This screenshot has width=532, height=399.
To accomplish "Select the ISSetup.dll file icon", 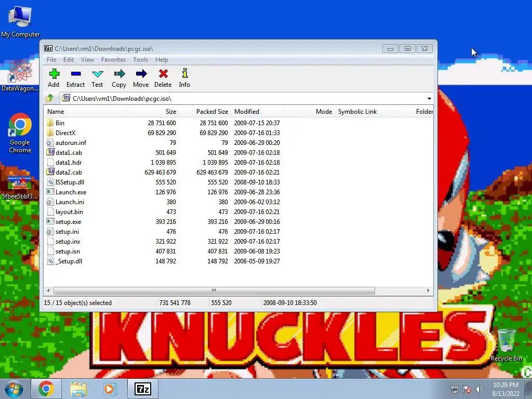I will 50,182.
